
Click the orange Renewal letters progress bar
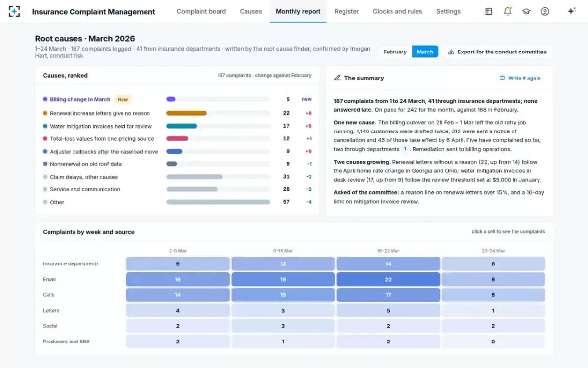coord(186,113)
